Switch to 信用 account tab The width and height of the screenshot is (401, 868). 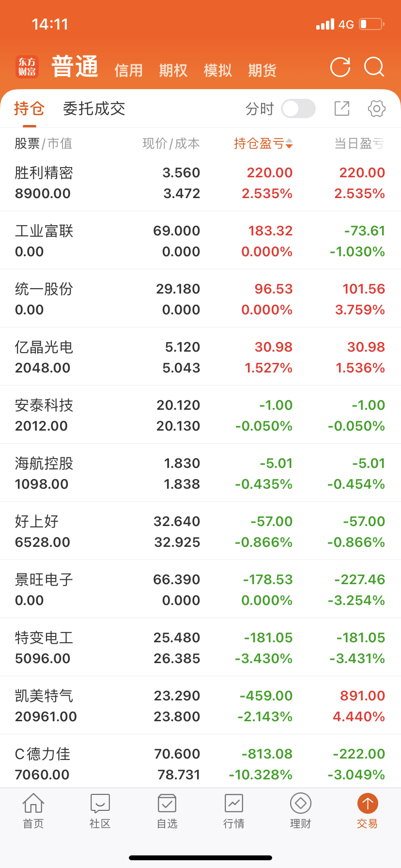[x=128, y=71]
